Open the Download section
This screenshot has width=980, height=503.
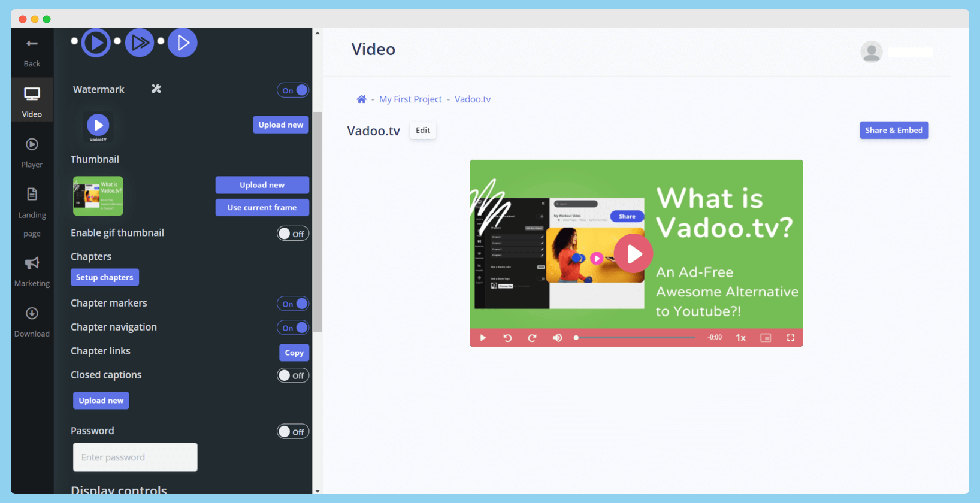click(x=32, y=322)
